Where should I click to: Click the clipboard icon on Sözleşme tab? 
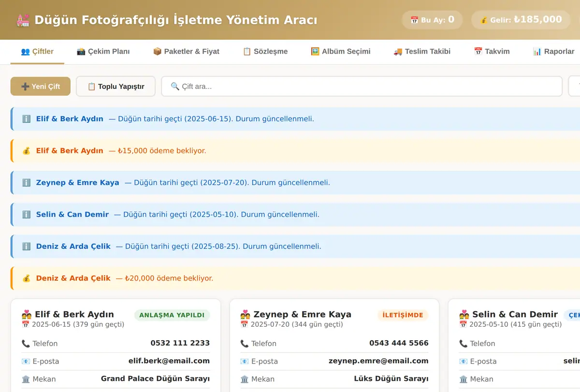coord(247,51)
